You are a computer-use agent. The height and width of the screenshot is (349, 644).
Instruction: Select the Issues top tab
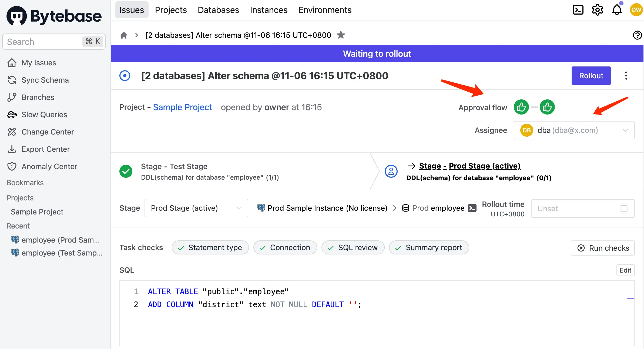click(132, 10)
